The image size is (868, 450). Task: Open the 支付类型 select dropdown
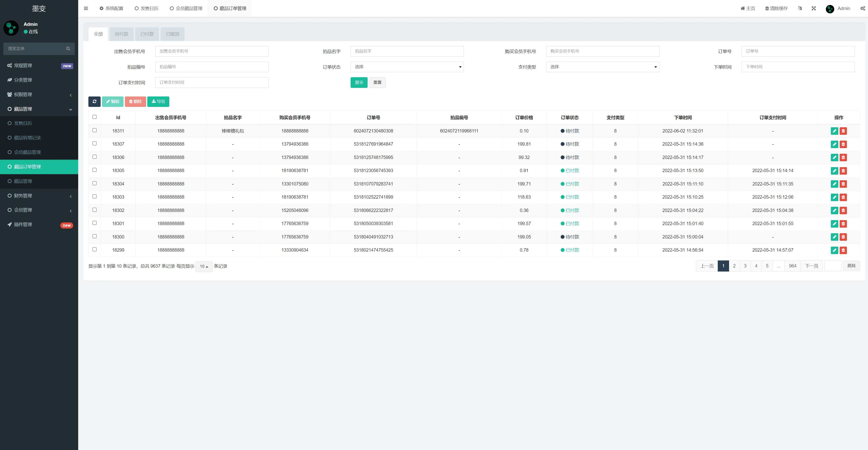click(x=602, y=67)
